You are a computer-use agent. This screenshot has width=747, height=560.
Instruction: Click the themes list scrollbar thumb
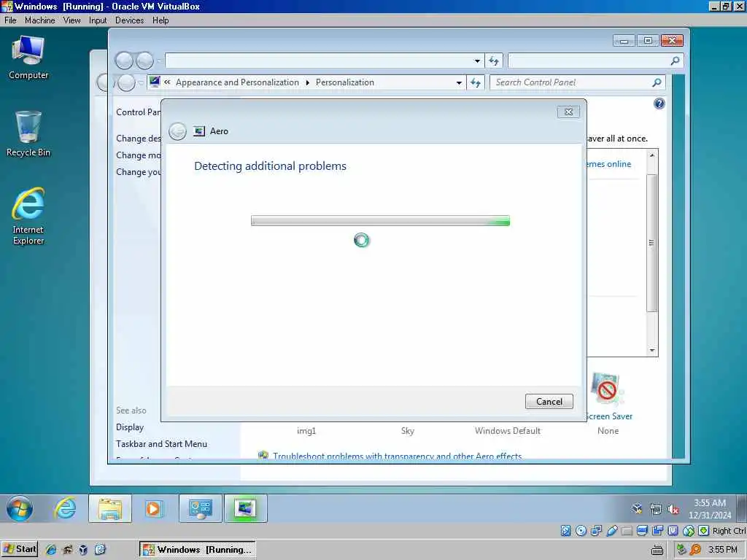pyautogui.click(x=651, y=243)
